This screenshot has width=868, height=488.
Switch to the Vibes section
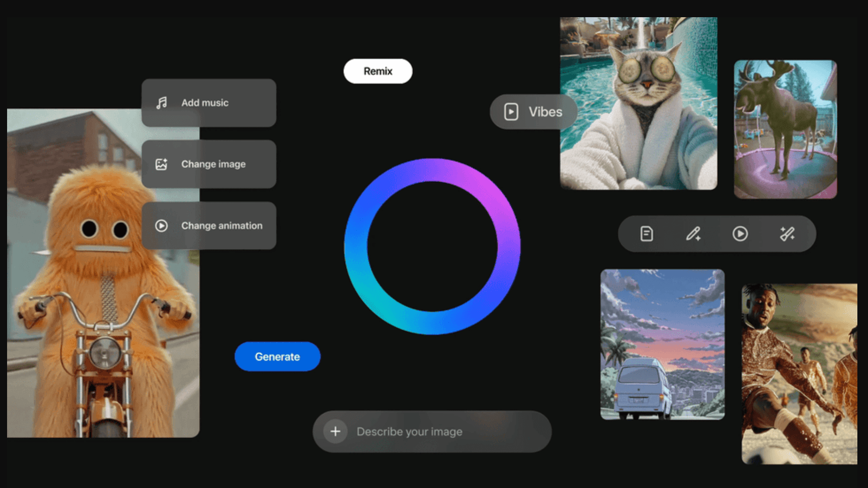click(534, 111)
